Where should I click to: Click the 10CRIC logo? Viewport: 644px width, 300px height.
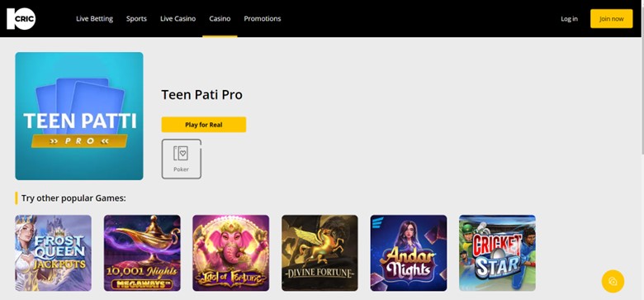(x=21, y=19)
